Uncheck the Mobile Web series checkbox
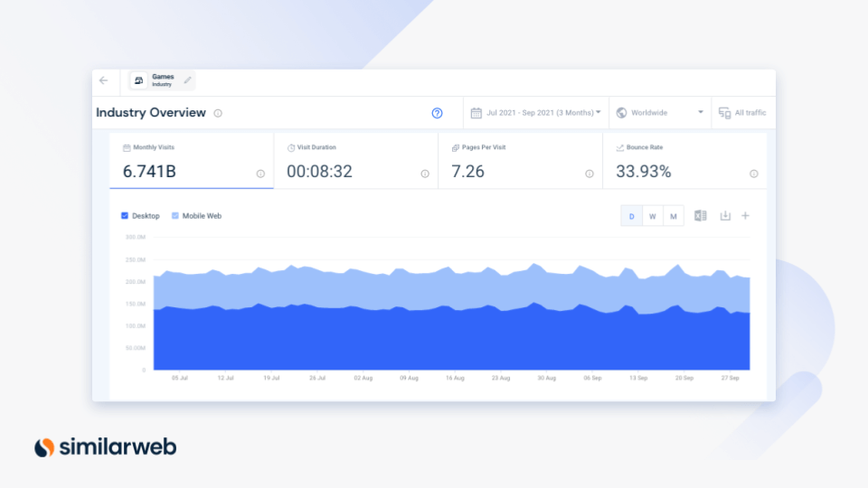Viewport: 868px width, 488px height. coord(175,216)
